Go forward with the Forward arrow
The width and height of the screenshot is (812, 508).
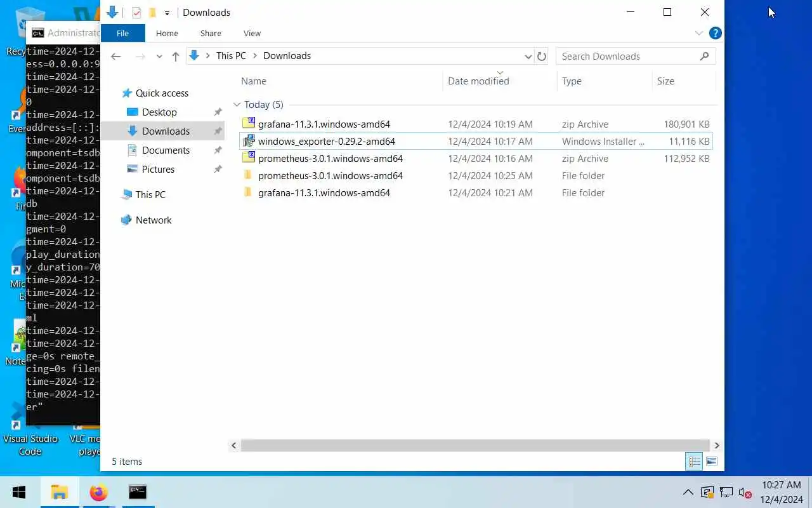coord(140,56)
